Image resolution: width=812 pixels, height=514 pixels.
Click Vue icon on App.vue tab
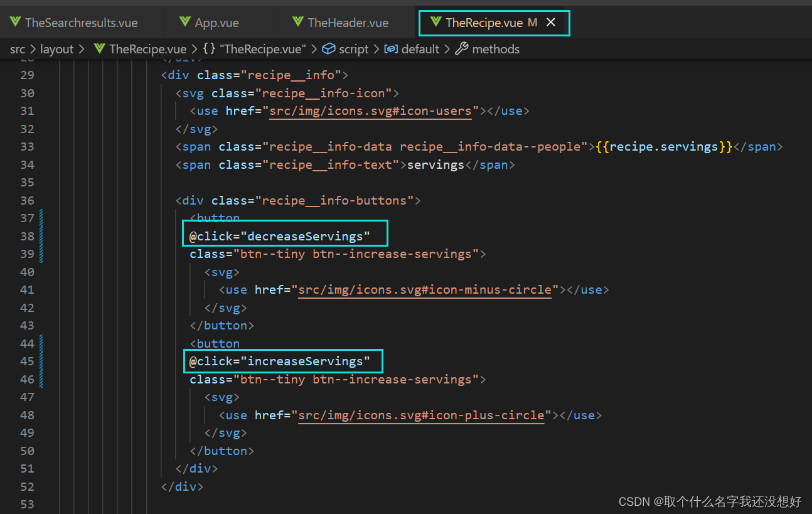(184, 23)
